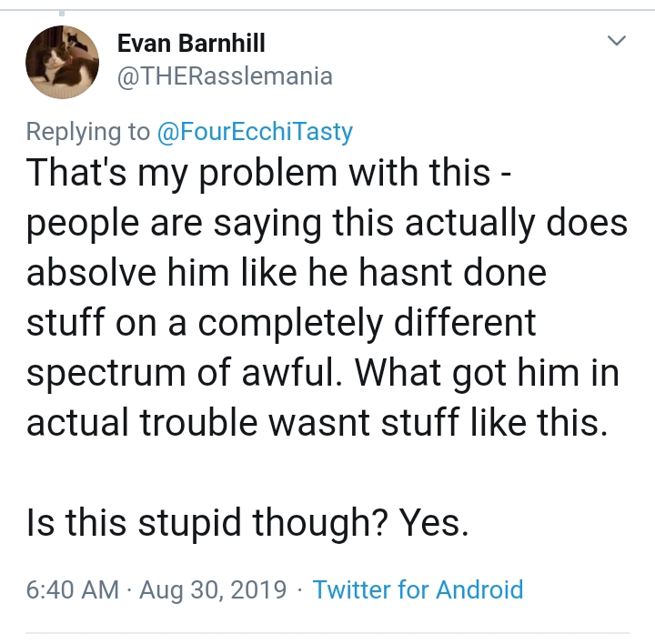Open the tweet options chevron menu
The image size is (655, 644).
coord(616,40)
